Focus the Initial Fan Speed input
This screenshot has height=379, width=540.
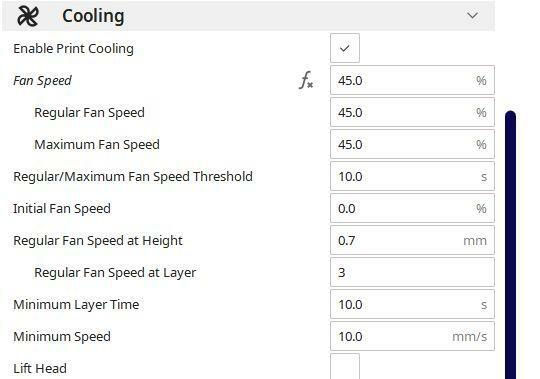coord(412,208)
